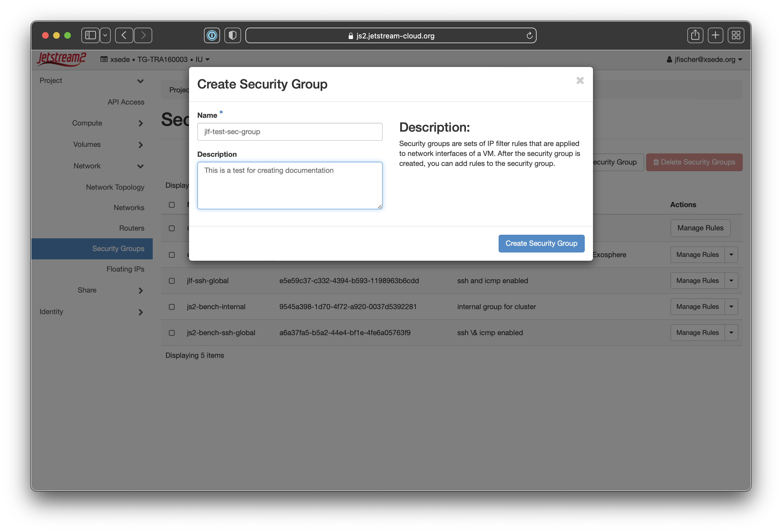Click the Name input field
The width and height of the screenshot is (782, 532).
(289, 132)
